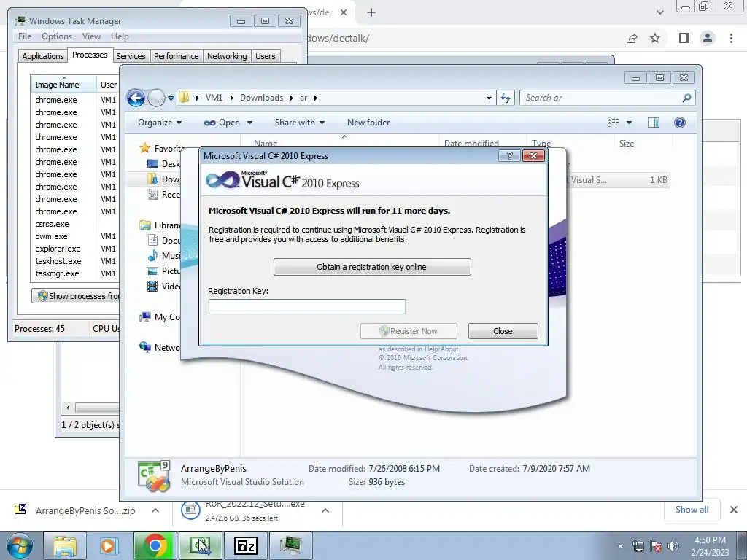The height and width of the screenshot is (560, 747).
Task: Click the Desktop icon in navigation pane
Action: point(152,164)
